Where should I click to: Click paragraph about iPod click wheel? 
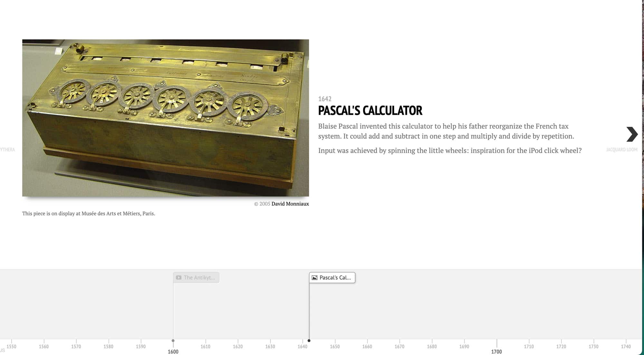450,150
